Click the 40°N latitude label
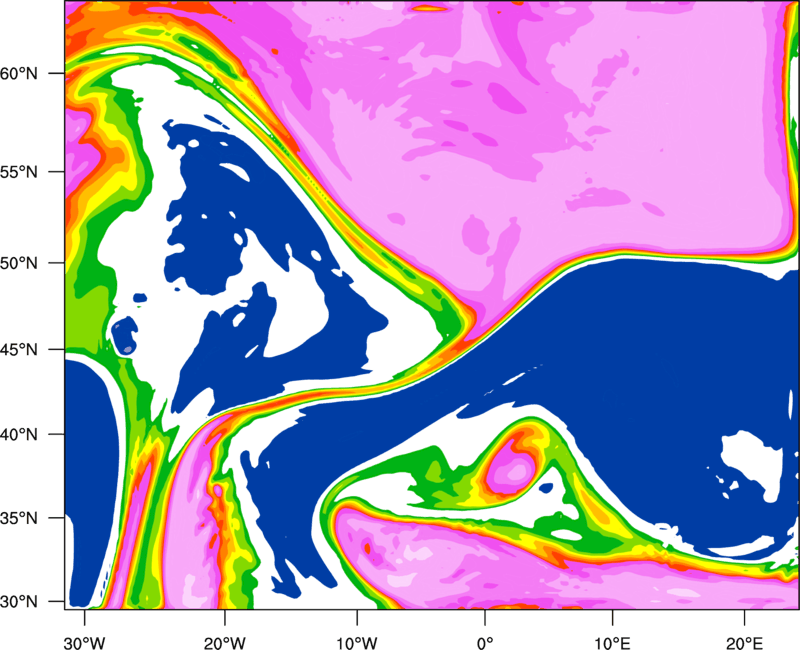This screenshot has height=650, width=800. click(19, 435)
